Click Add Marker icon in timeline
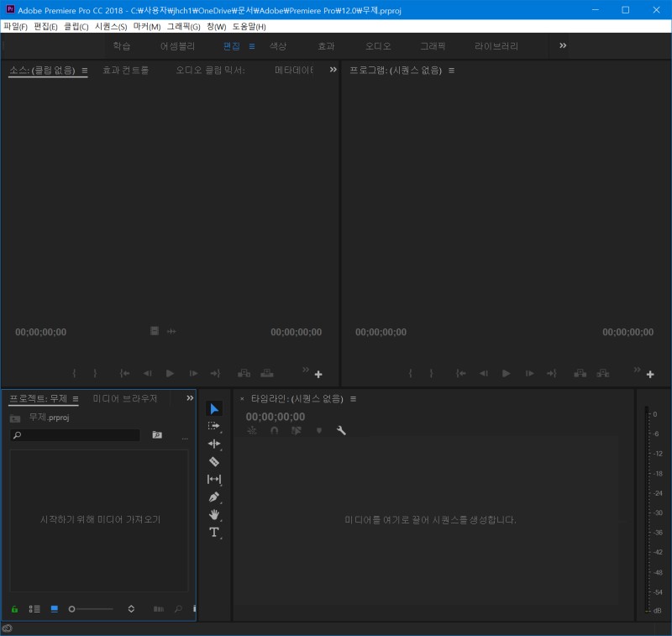This screenshot has height=636, width=672. pyautogui.click(x=319, y=430)
